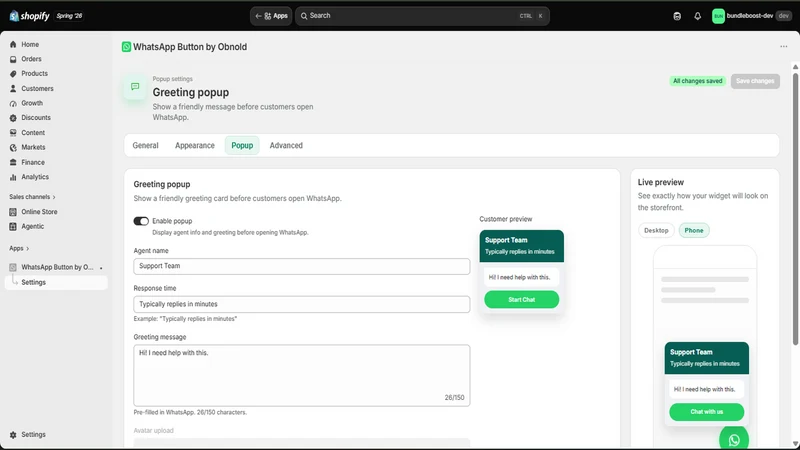Switch to the General tab
The width and height of the screenshot is (800, 450).
[145, 145]
